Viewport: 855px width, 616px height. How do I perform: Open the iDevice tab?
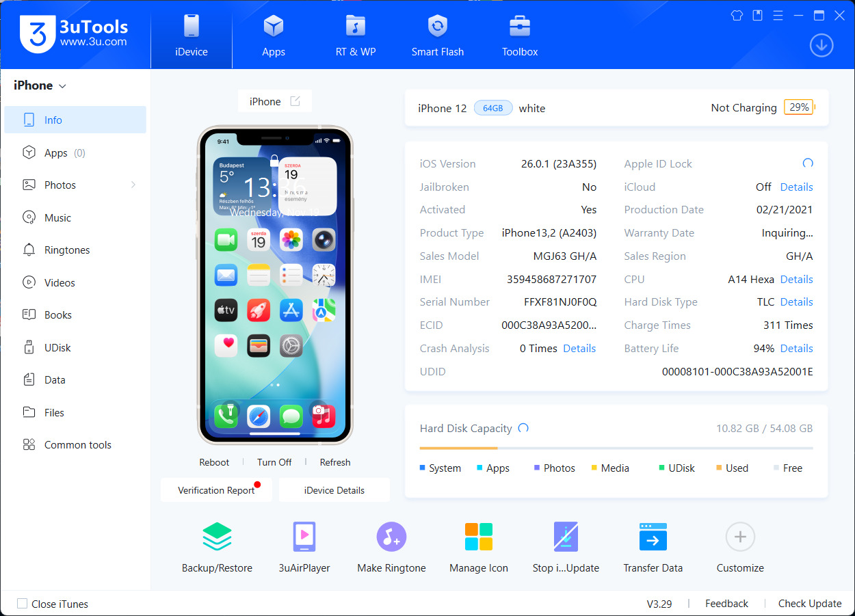(x=192, y=35)
